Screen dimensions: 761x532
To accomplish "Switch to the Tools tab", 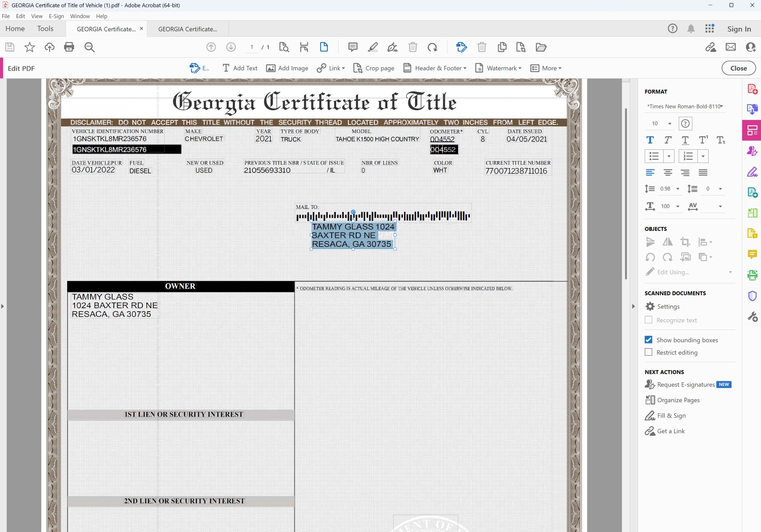I will point(45,29).
